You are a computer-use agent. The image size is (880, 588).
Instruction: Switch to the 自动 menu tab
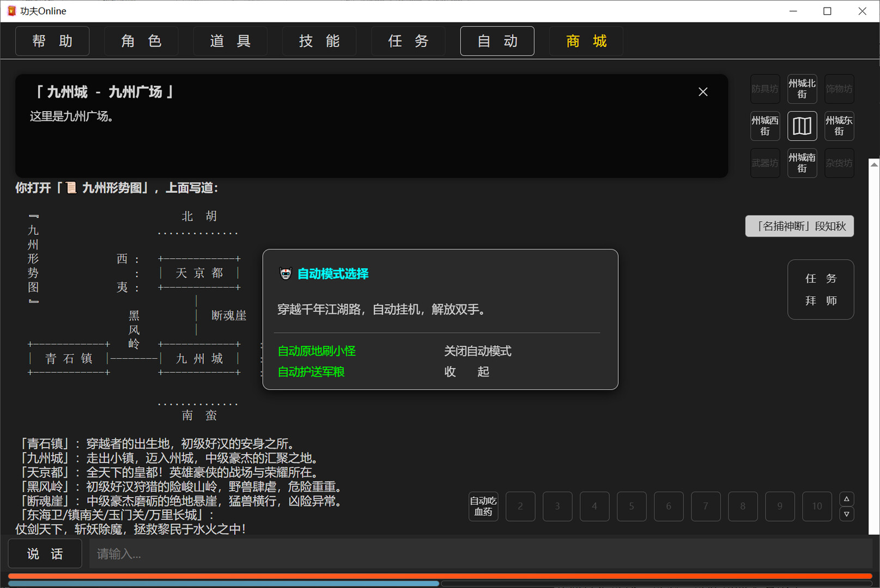click(x=496, y=41)
